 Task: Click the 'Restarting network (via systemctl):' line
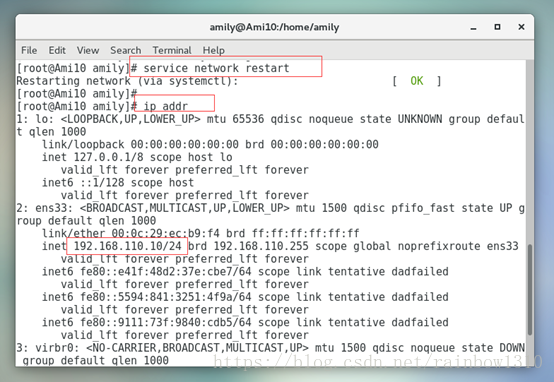127,81
